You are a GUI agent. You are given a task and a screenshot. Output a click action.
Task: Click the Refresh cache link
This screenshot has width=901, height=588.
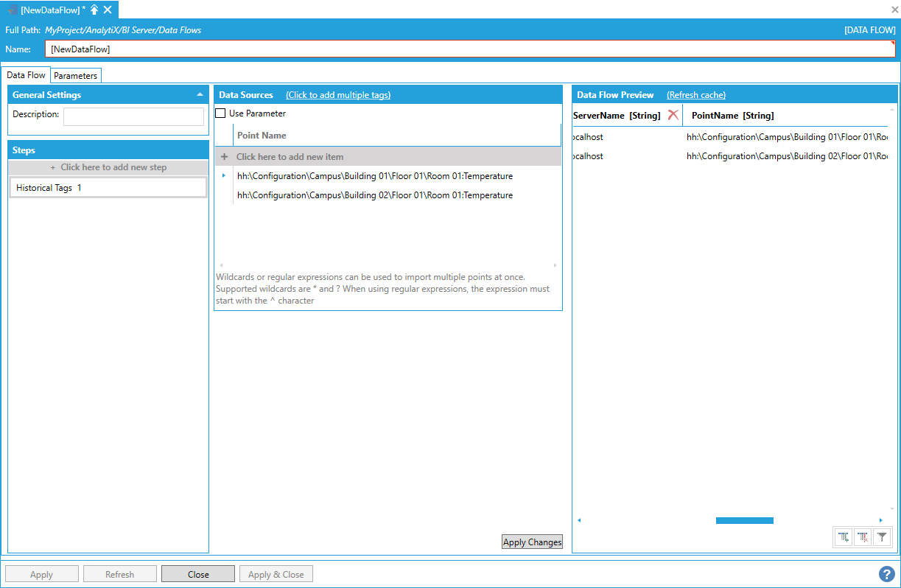click(695, 95)
